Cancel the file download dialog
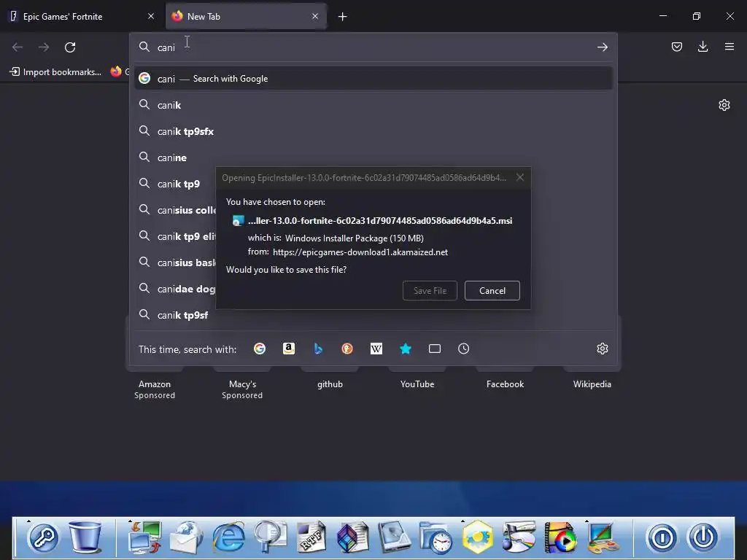Viewport: 747px width, 560px height. click(492, 290)
